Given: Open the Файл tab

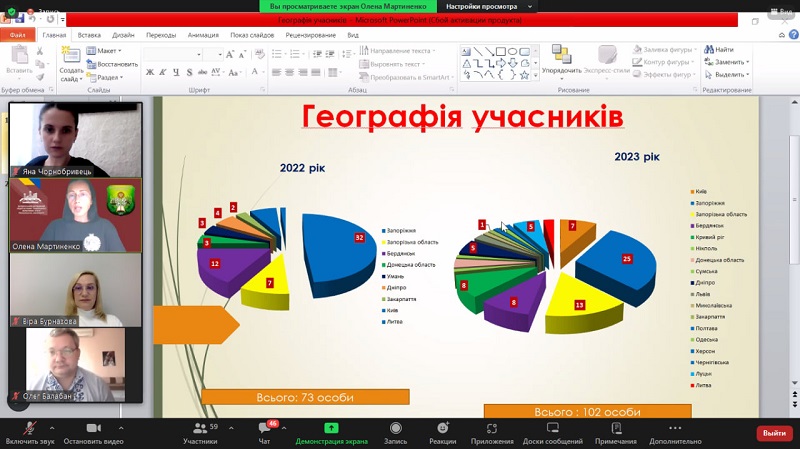Looking at the screenshot, I should point(17,35).
